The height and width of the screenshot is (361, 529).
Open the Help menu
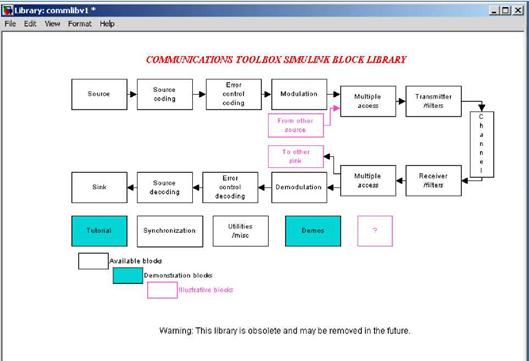[107, 24]
